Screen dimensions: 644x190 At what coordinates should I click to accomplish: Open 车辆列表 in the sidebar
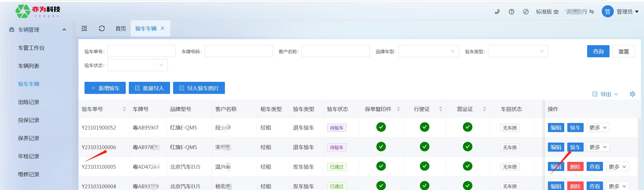click(29, 66)
